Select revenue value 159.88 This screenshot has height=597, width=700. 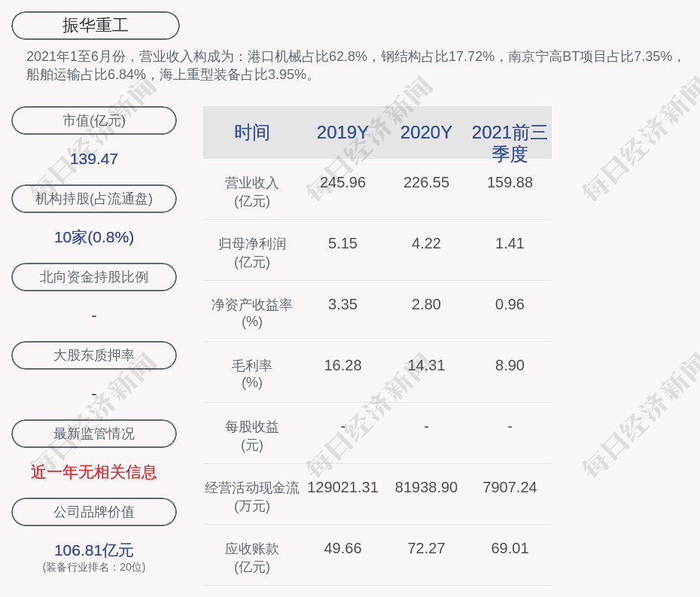coord(510,183)
